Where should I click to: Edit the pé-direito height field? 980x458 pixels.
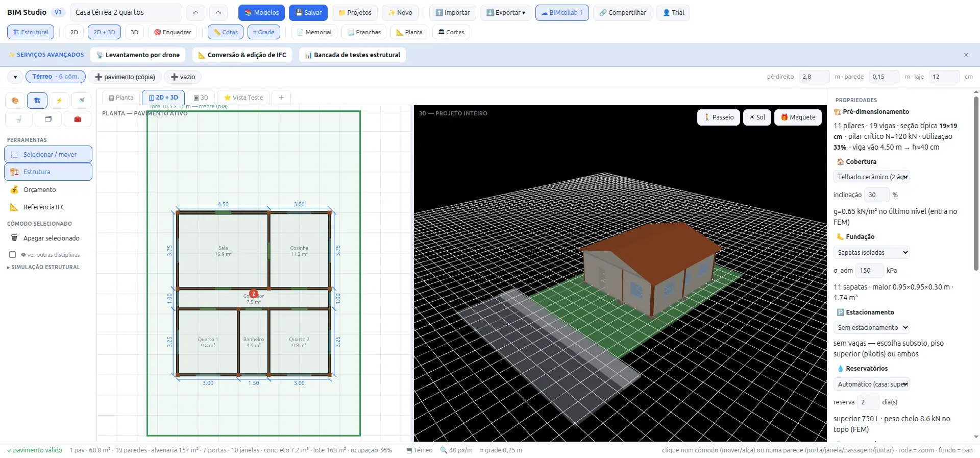(814, 77)
